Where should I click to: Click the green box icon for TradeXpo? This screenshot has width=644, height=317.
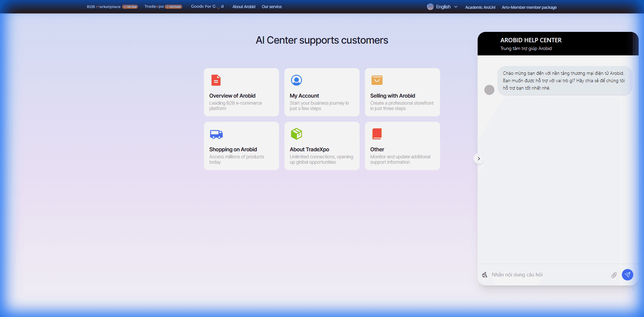(x=296, y=134)
